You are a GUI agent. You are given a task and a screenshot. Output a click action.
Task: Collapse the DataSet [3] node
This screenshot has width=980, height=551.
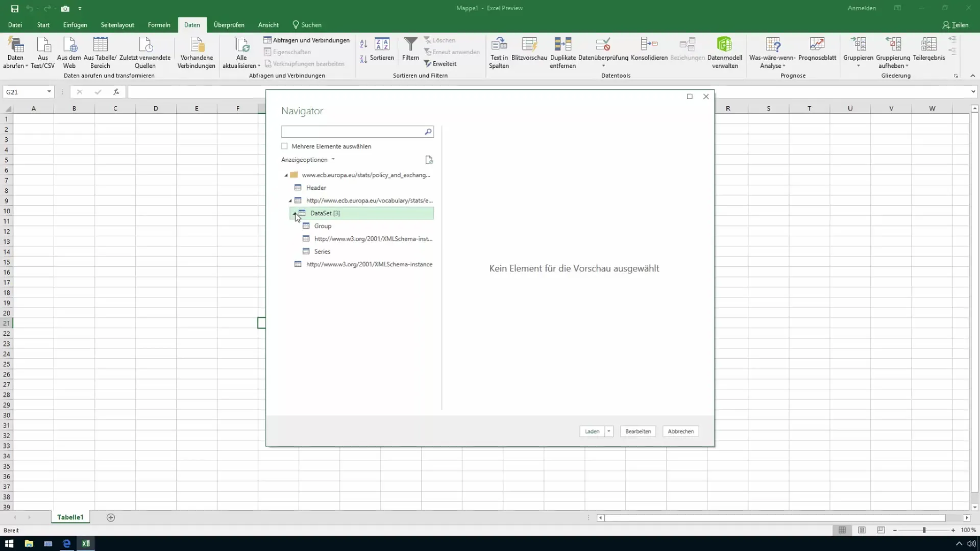[294, 213]
